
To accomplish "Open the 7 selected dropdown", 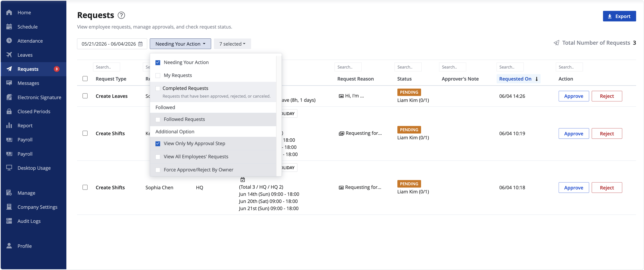I will pyautogui.click(x=232, y=44).
